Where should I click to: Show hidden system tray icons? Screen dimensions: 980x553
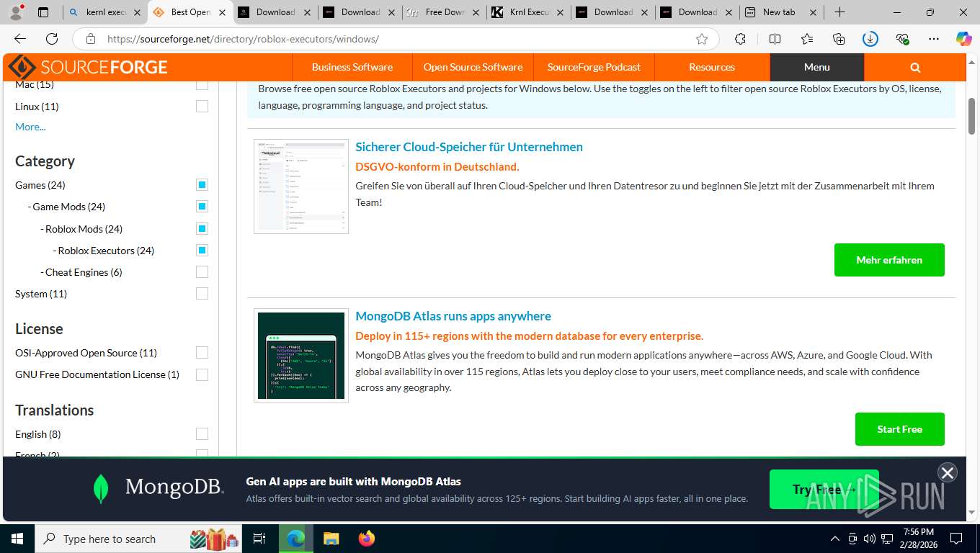click(x=835, y=539)
